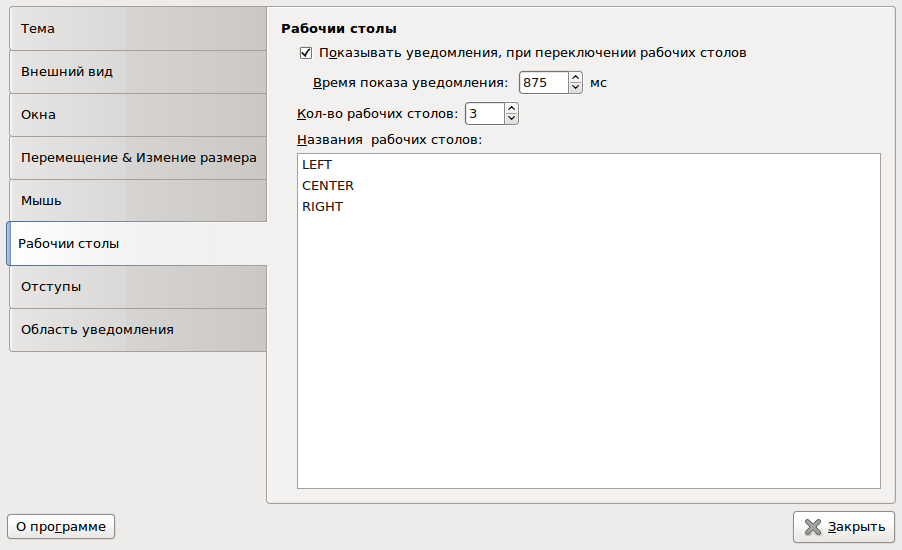Open Перемещение & Измение размера tab
Screen dimensions: 902x550
pos(138,158)
